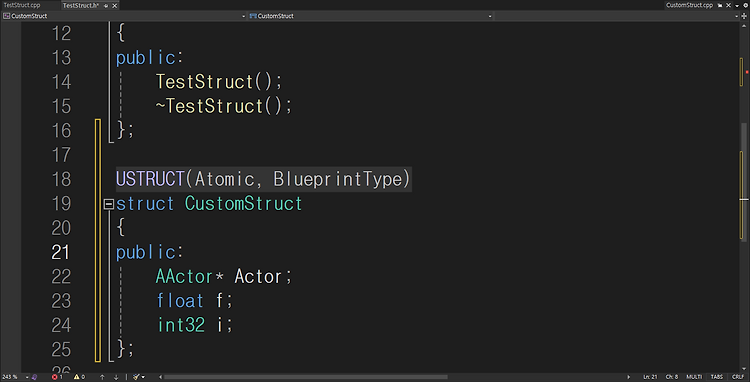
Task: Click the horizontal scrollbar left arrow
Action: [x=160, y=377]
